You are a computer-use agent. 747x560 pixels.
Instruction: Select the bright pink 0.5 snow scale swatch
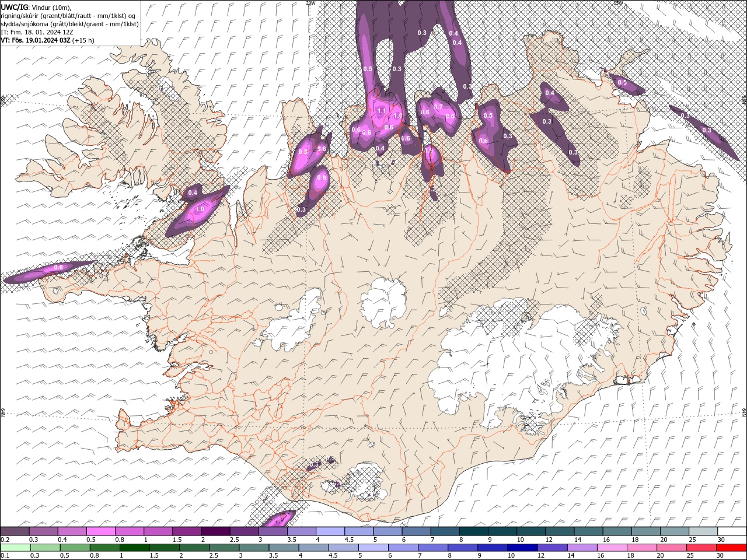click(x=101, y=531)
